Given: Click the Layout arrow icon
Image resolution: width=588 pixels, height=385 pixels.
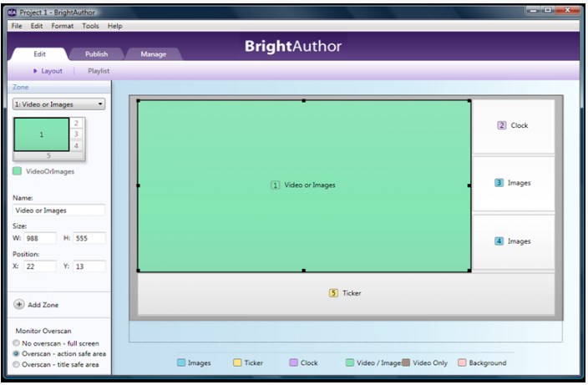Looking at the screenshot, I should [35, 71].
